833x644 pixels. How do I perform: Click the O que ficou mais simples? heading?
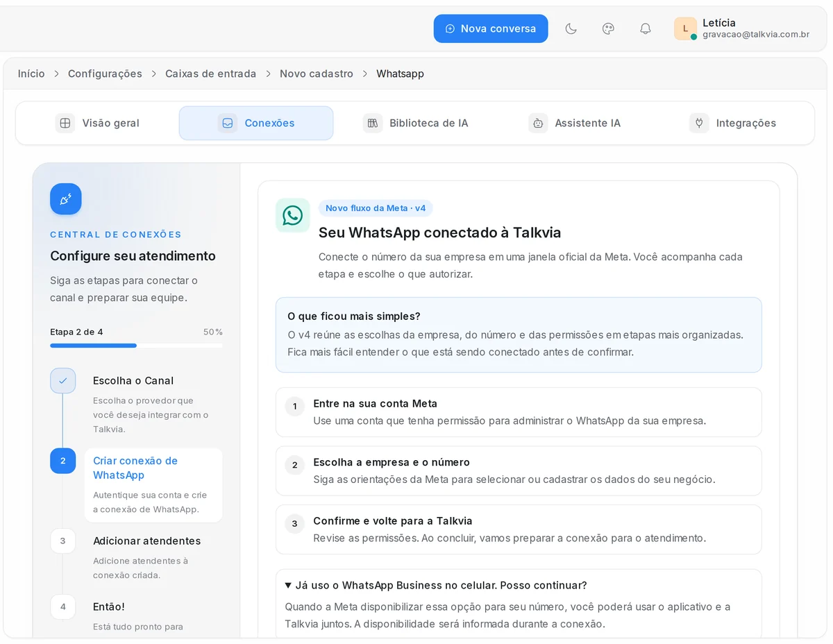point(354,316)
